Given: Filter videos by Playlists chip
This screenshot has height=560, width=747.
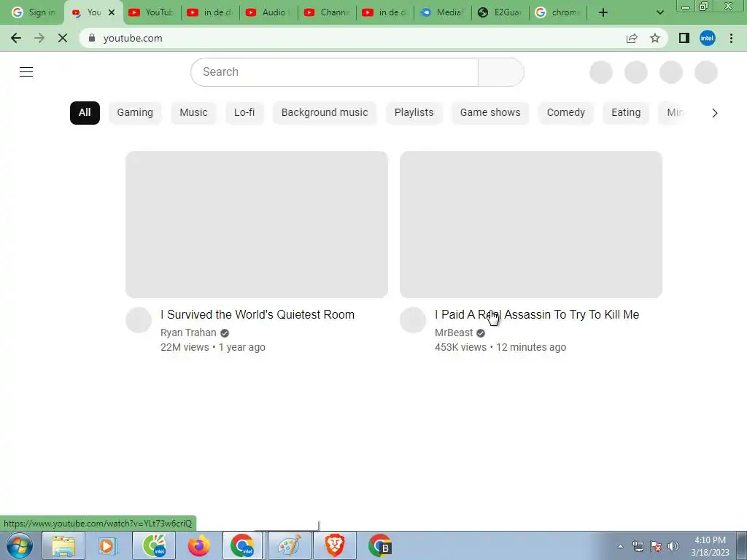Looking at the screenshot, I should (414, 113).
